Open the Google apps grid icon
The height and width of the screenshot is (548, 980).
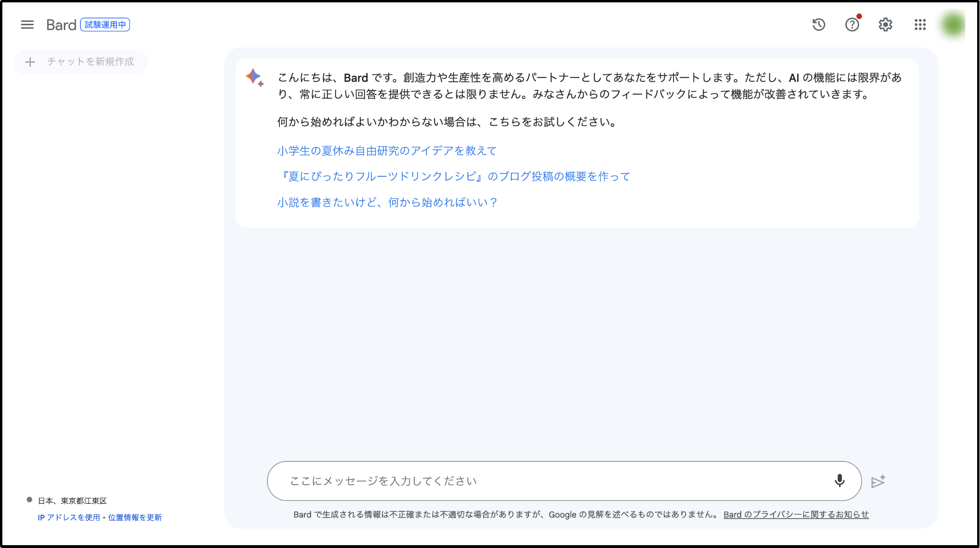click(x=920, y=25)
